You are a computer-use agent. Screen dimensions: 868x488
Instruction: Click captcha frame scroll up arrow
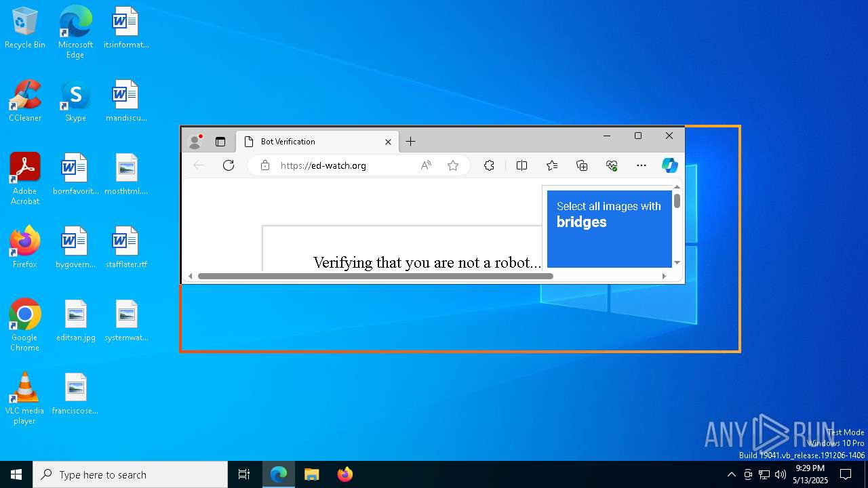tap(677, 187)
